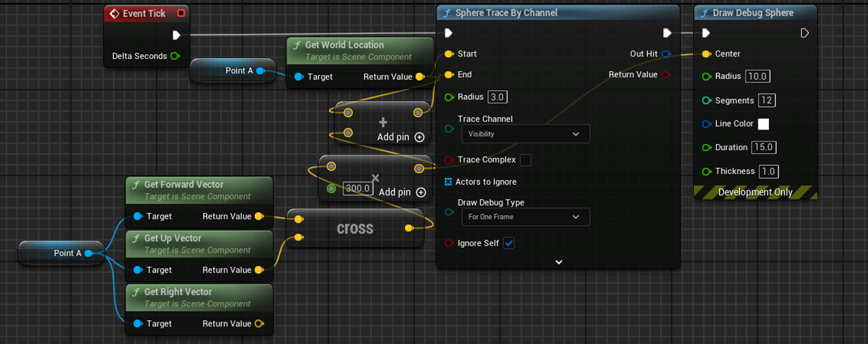Click Get Forward Vector Target pin
Screen dimensions: 868x344
(x=138, y=216)
